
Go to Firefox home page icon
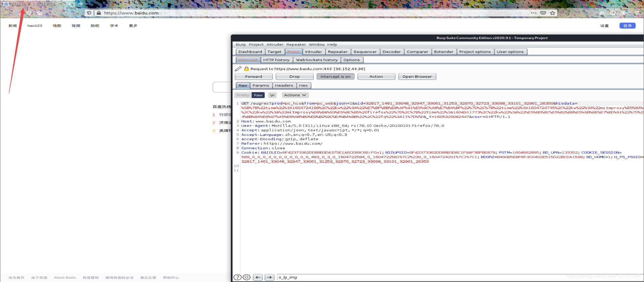[39, 13]
